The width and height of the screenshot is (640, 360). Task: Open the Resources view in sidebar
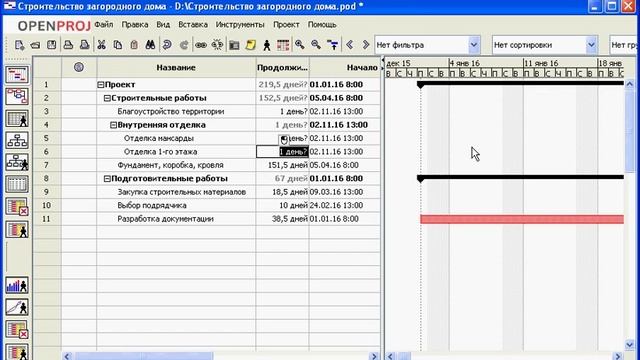[x=17, y=119]
